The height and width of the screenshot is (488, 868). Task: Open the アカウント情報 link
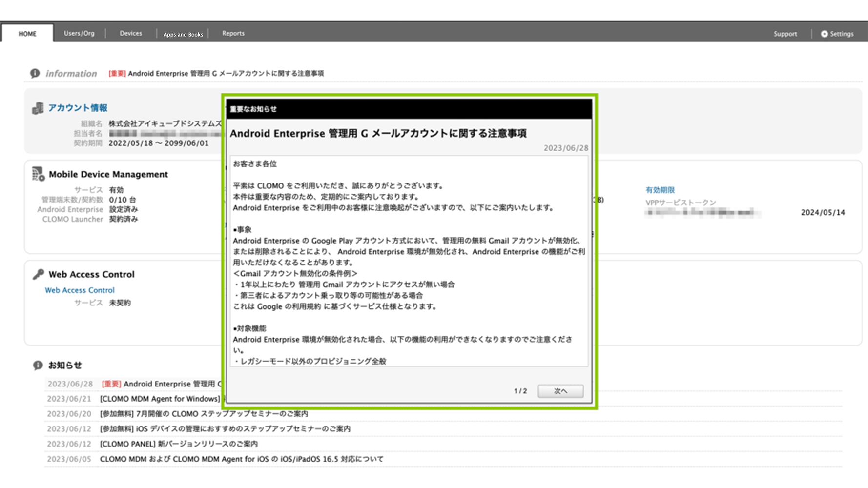(x=78, y=108)
